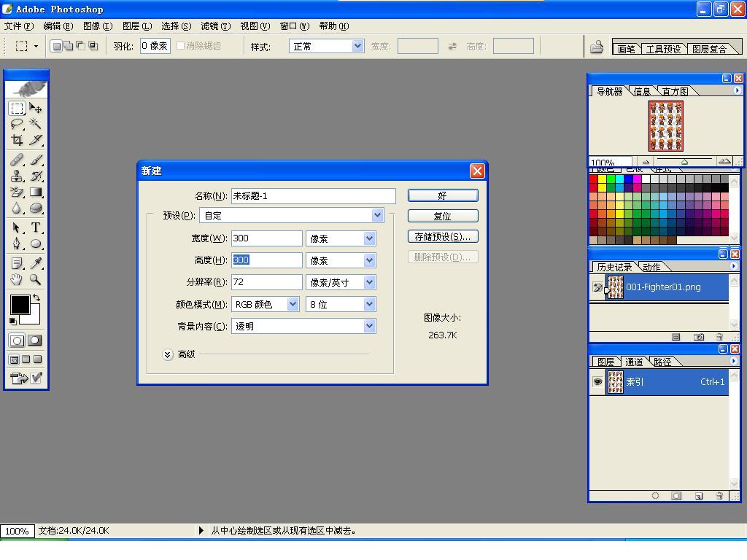Open the width unit dropdown
The image size is (747, 560).
(x=369, y=238)
